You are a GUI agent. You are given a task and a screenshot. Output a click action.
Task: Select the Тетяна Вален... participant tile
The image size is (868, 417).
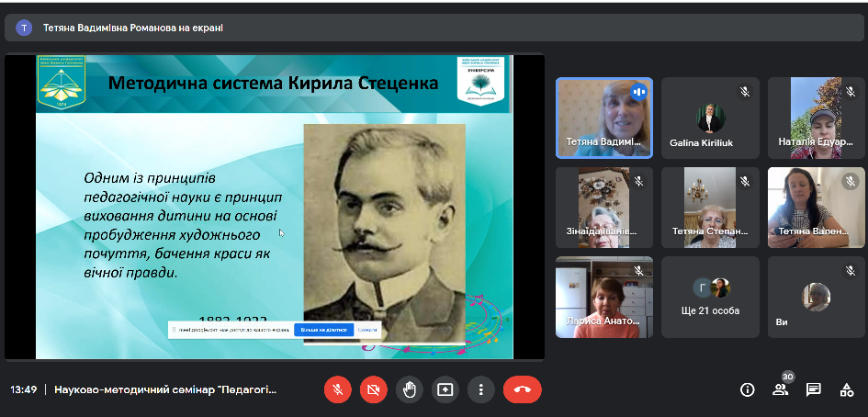point(816,207)
